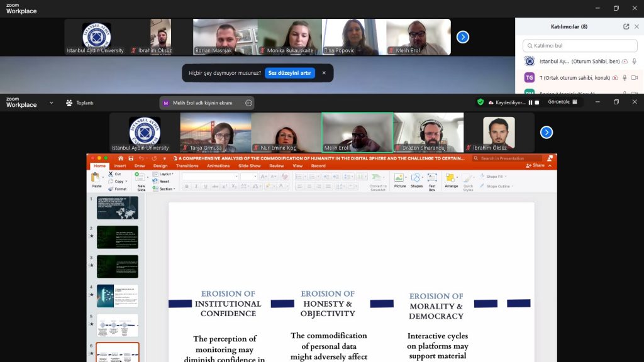Image resolution: width=644 pixels, height=362 pixels.
Task: Click the PowerPoint home icon in title bar
Action: 120,158
